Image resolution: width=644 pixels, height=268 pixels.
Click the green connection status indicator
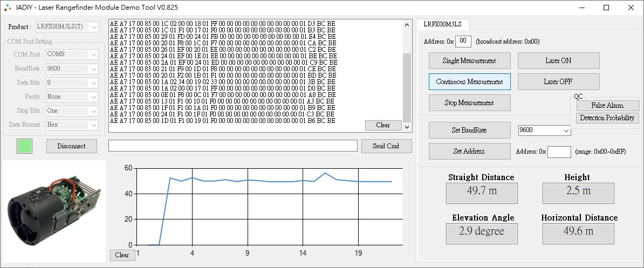(x=24, y=146)
